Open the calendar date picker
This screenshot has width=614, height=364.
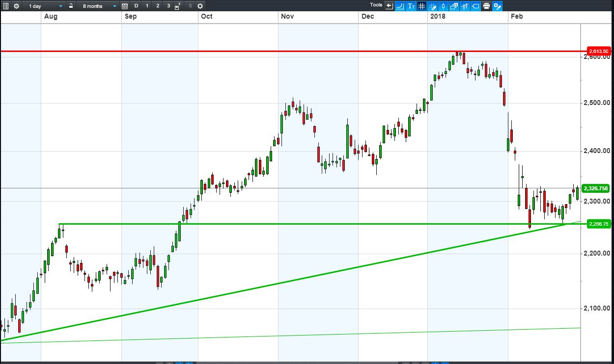(x=125, y=6)
